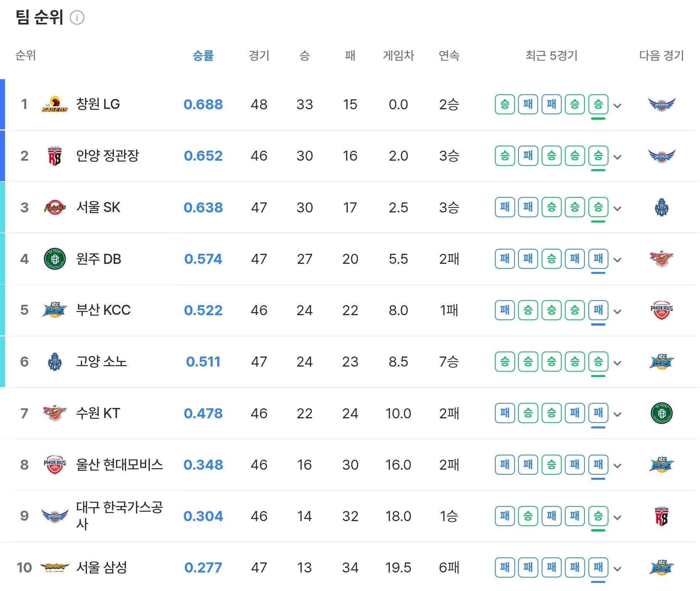Click 부산 KCC's next opponent Phoebus logo
This screenshot has height=591, width=700.
[x=661, y=310]
